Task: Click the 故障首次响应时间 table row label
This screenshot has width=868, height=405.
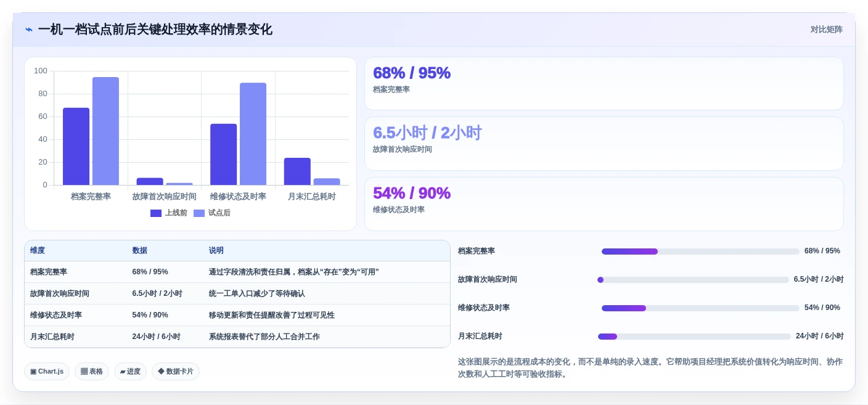Action: point(60,293)
